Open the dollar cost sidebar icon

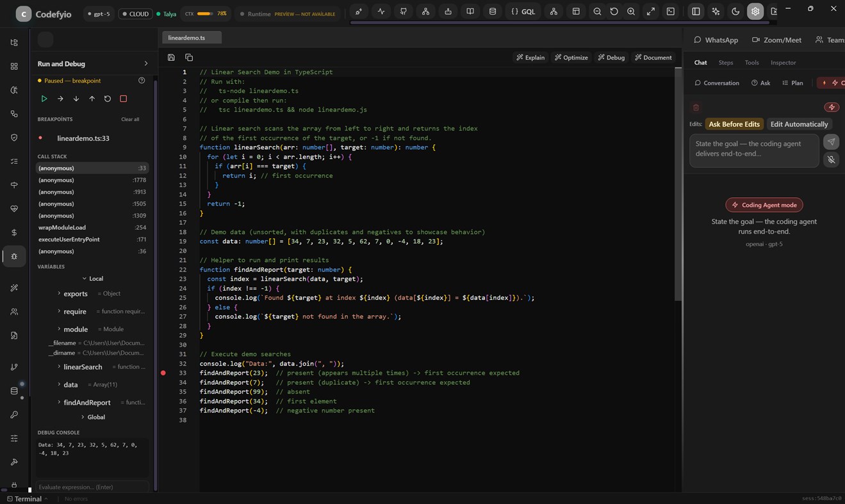[x=14, y=232]
